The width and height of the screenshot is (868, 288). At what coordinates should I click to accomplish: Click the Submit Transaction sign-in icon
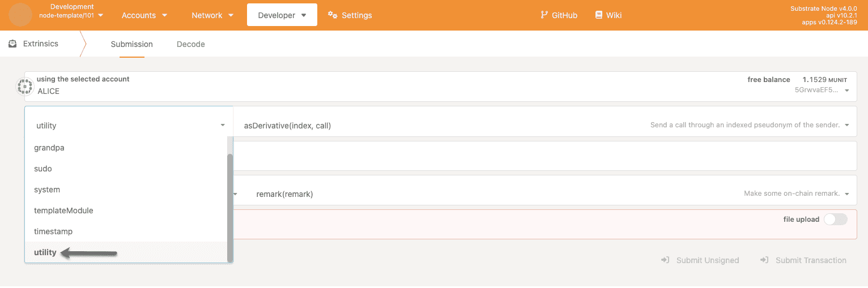(764, 260)
